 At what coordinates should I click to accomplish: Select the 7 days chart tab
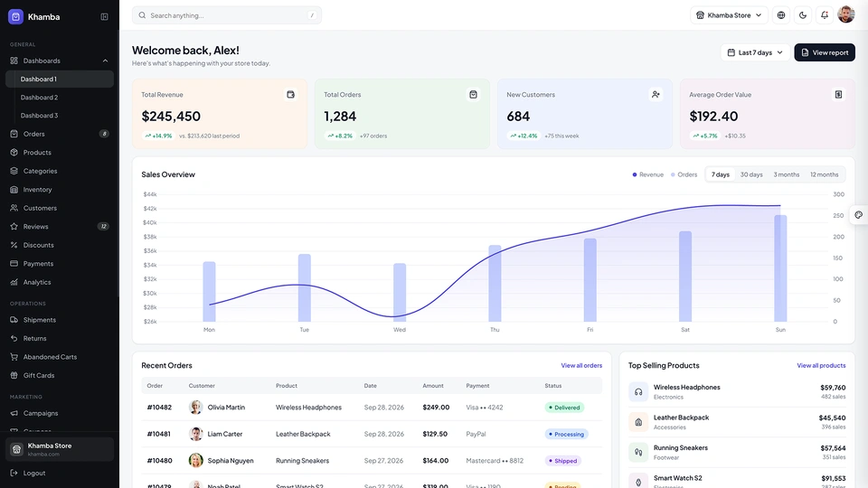coord(721,174)
